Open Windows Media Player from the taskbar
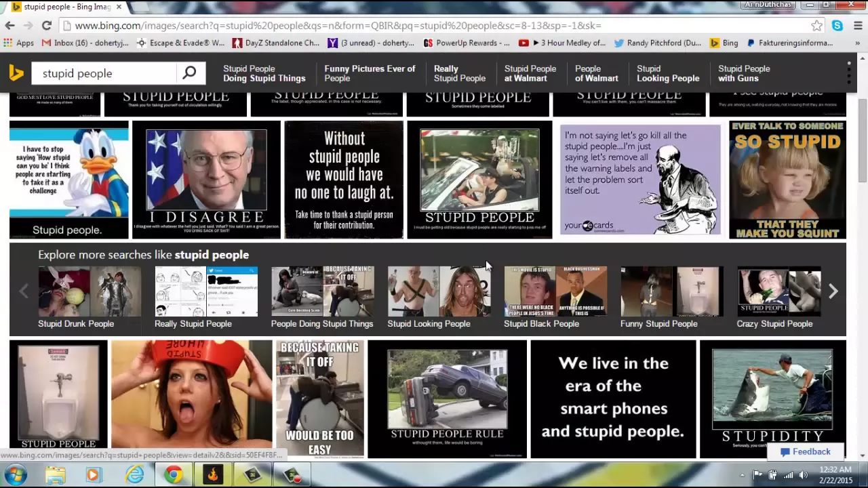 94,475
